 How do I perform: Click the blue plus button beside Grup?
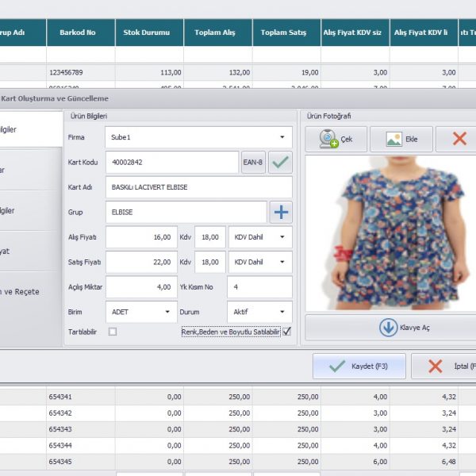coord(281,212)
